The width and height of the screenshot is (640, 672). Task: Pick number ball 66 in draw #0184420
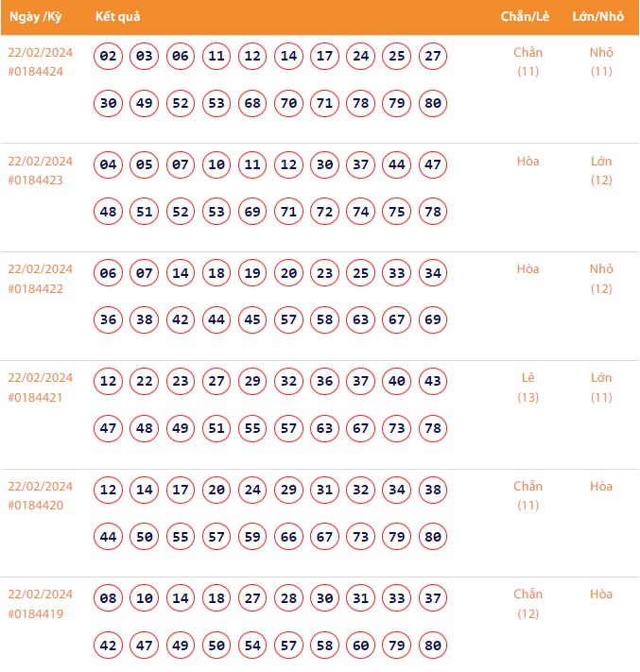288,537
